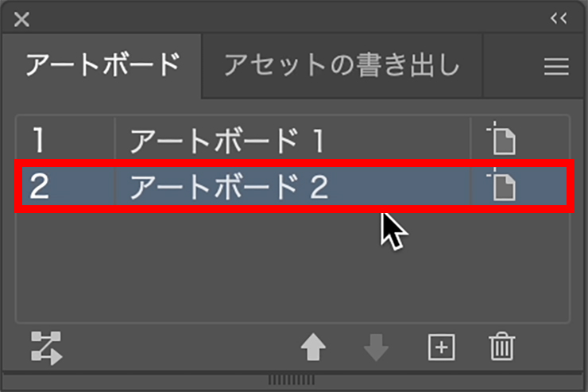Close the artboards panel with X
Viewport: 588px width, 392px height.
(21, 19)
